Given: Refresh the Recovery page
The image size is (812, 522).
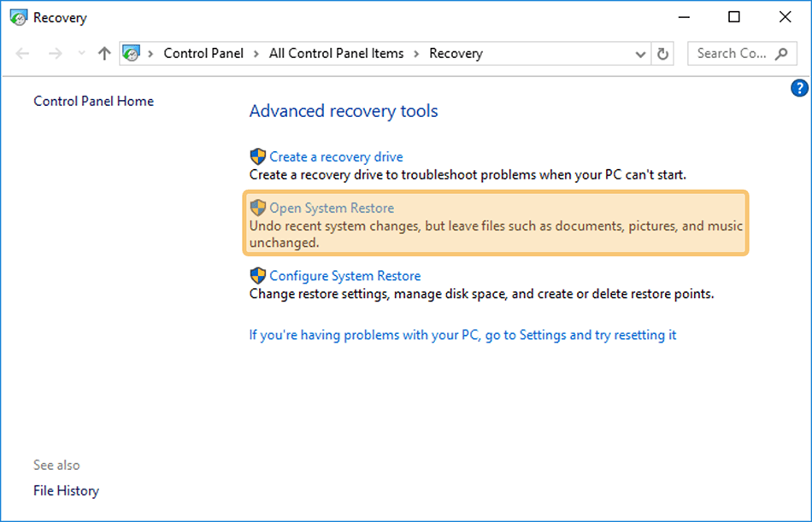Looking at the screenshot, I should [662, 54].
